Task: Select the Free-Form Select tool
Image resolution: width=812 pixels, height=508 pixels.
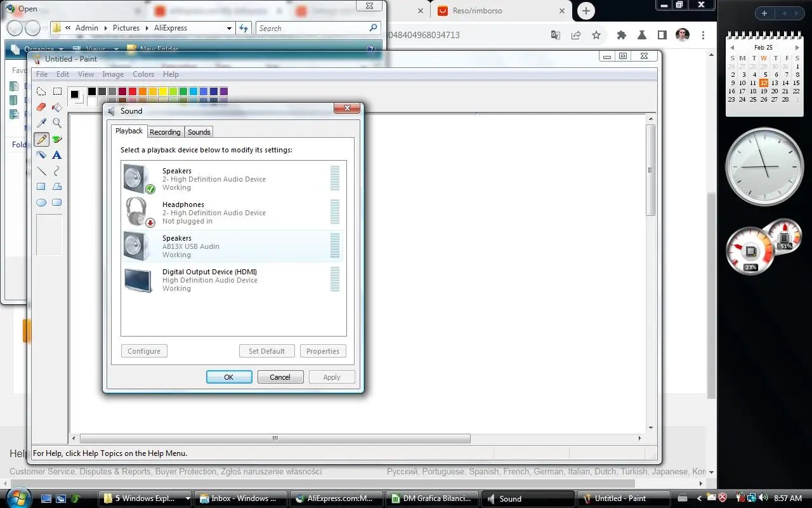Action: (x=41, y=91)
